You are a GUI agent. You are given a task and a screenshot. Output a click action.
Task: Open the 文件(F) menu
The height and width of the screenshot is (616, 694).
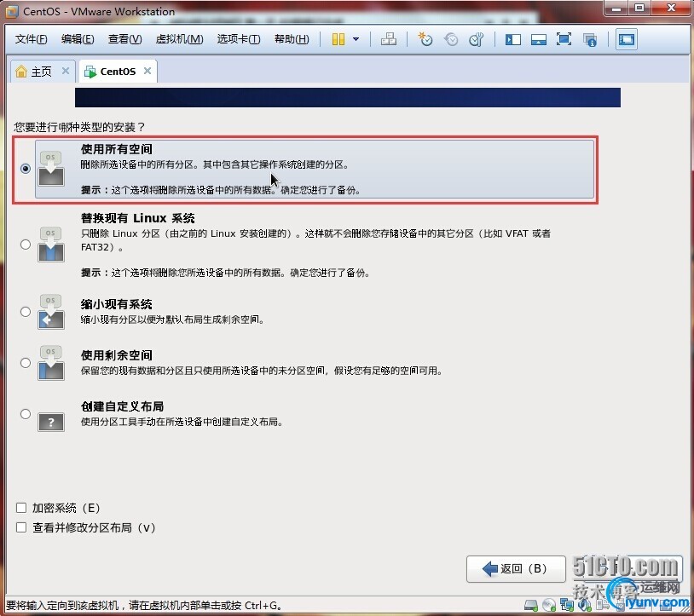[x=31, y=39]
